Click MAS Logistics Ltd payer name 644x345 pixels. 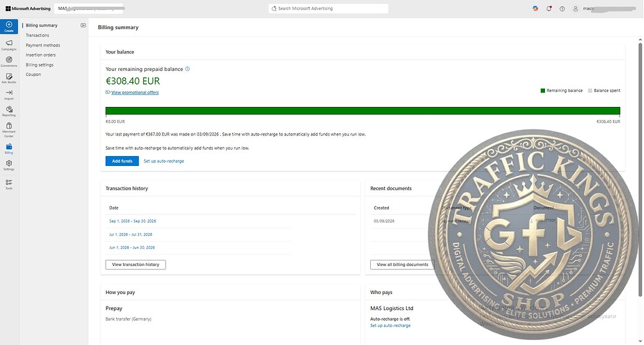click(391, 308)
